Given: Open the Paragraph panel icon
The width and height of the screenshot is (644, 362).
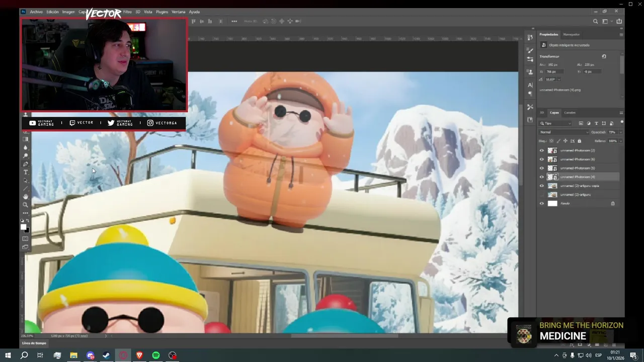Looking at the screenshot, I should [x=530, y=94].
